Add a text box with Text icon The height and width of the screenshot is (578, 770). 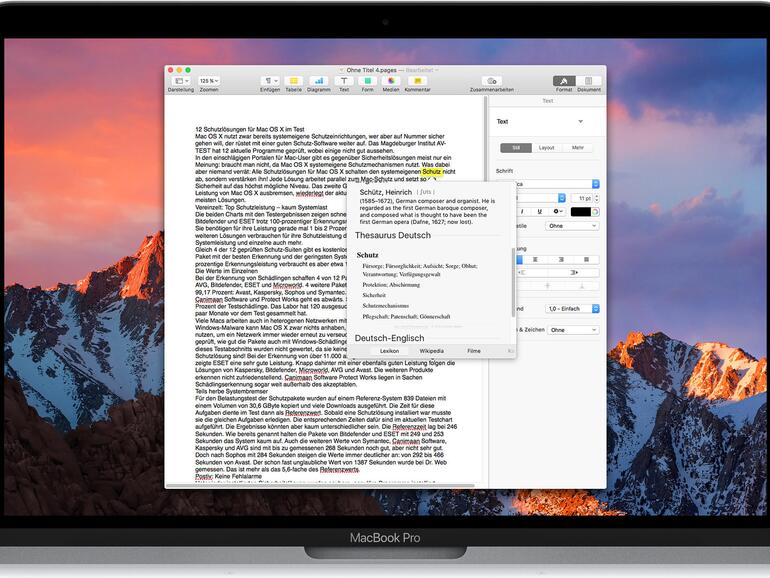[x=344, y=81]
